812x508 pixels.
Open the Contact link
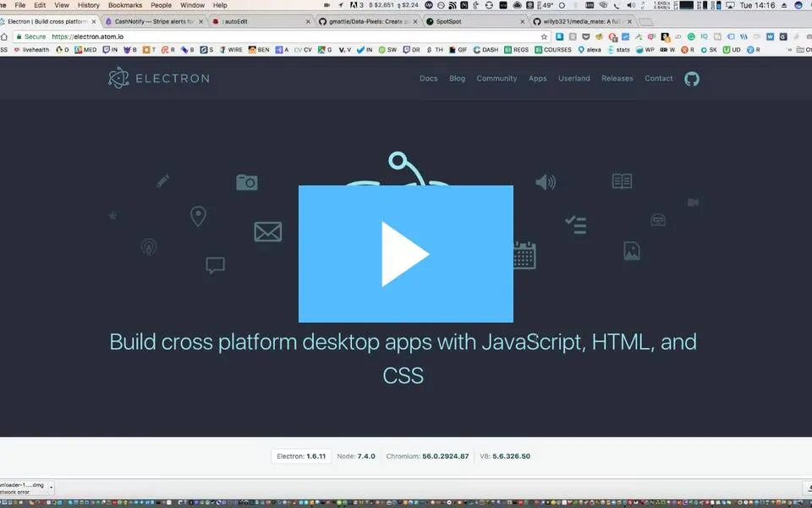coord(659,78)
